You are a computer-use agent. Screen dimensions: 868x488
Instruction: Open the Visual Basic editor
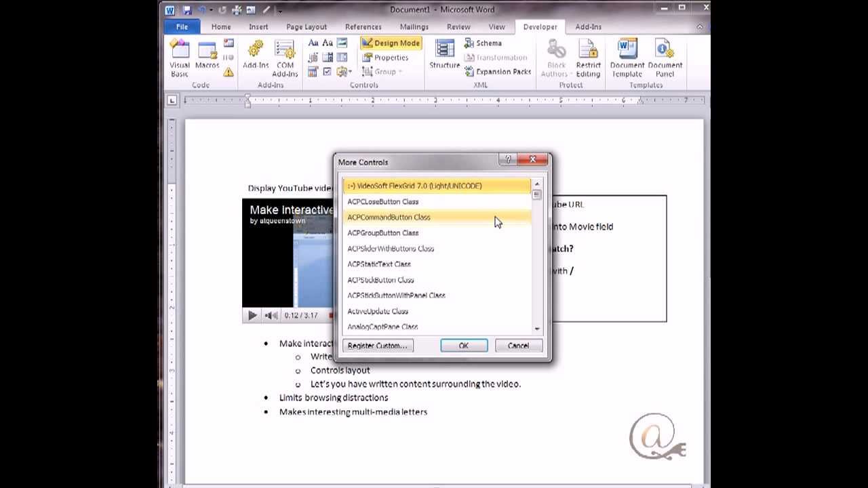coord(180,58)
